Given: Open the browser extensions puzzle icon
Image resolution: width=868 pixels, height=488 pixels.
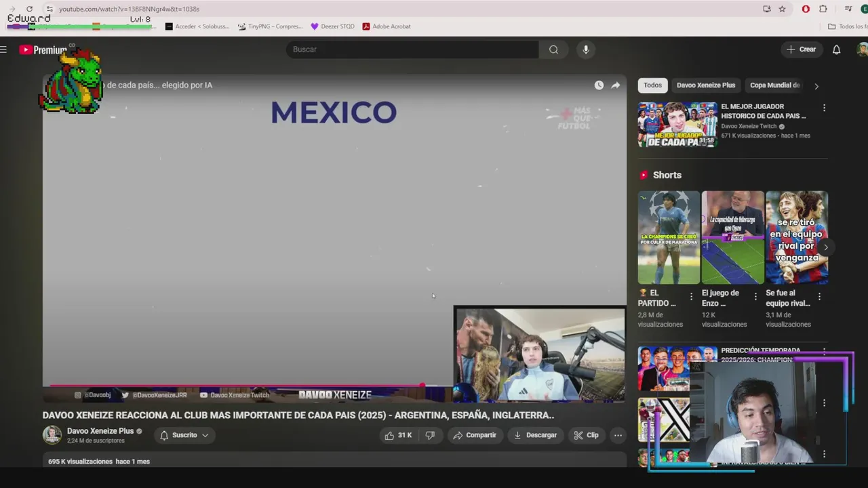Looking at the screenshot, I should point(823,9).
